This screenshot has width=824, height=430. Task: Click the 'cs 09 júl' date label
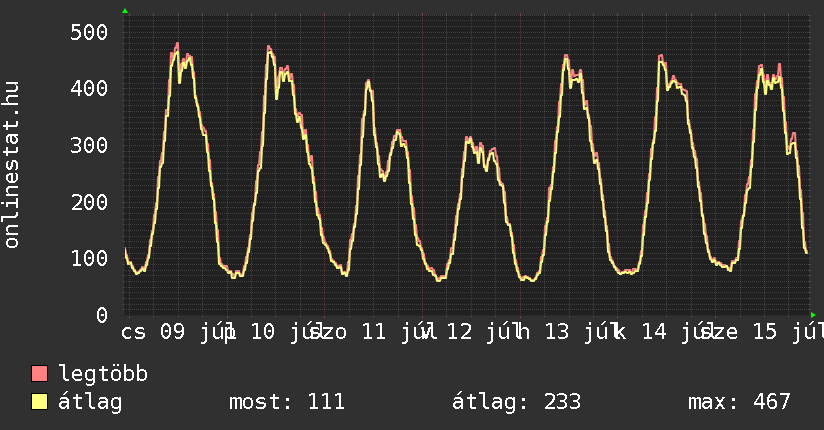[x=178, y=332]
